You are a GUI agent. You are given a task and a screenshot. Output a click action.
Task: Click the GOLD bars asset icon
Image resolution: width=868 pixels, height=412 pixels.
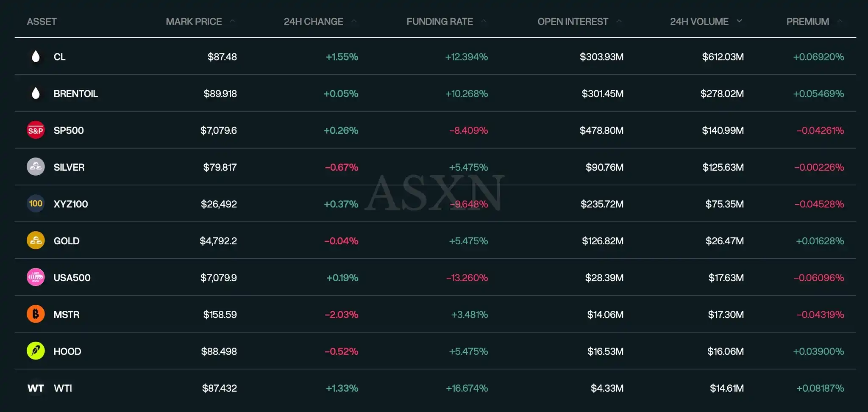click(36, 241)
